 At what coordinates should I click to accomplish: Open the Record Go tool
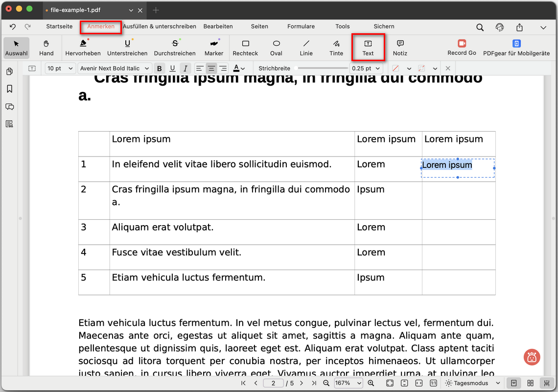click(462, 47)
